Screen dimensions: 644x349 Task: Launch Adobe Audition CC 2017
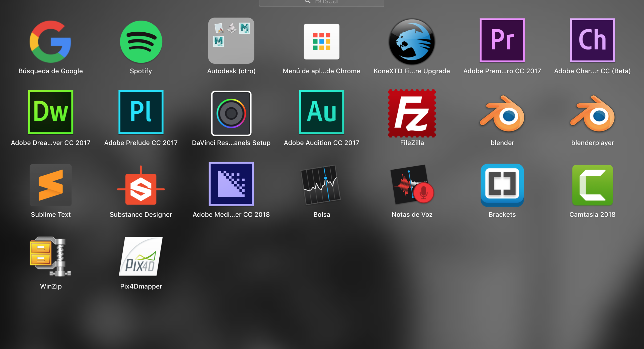321,112
